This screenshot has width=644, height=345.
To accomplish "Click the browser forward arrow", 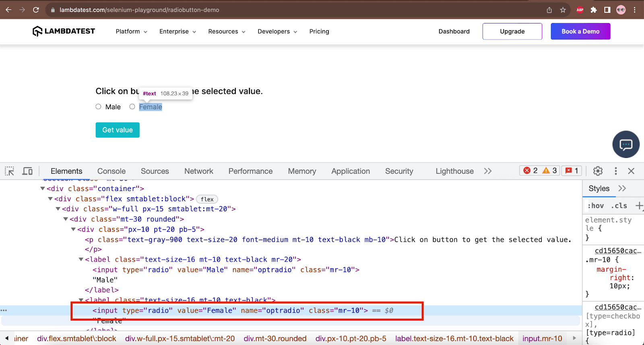I will 22,10.
